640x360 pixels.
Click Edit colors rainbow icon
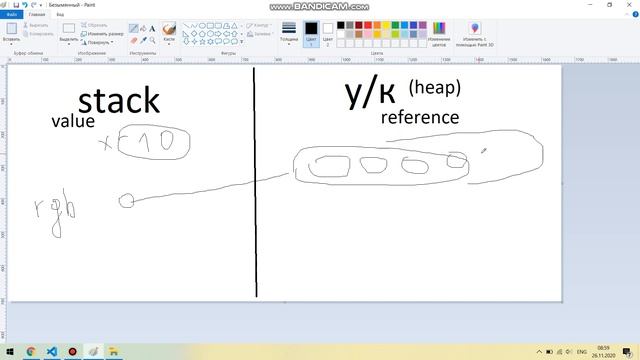pyautogui.click(x=439, y=28)
